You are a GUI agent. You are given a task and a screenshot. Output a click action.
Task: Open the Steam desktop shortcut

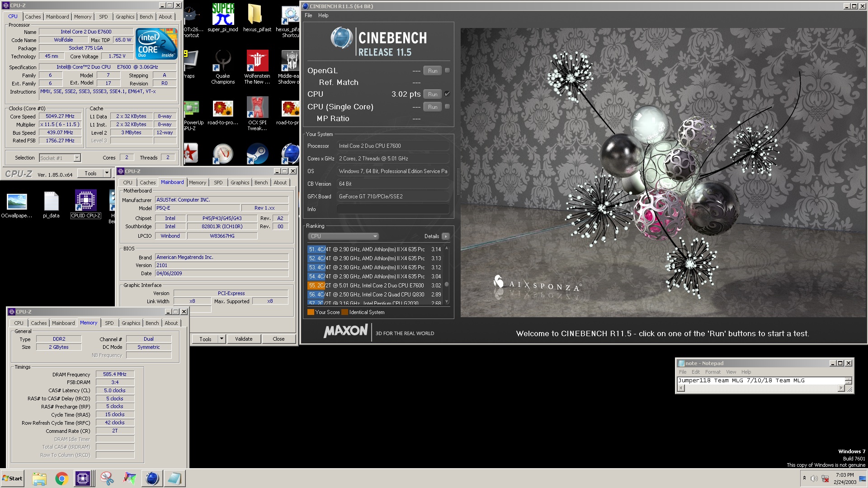coord(257,154)
